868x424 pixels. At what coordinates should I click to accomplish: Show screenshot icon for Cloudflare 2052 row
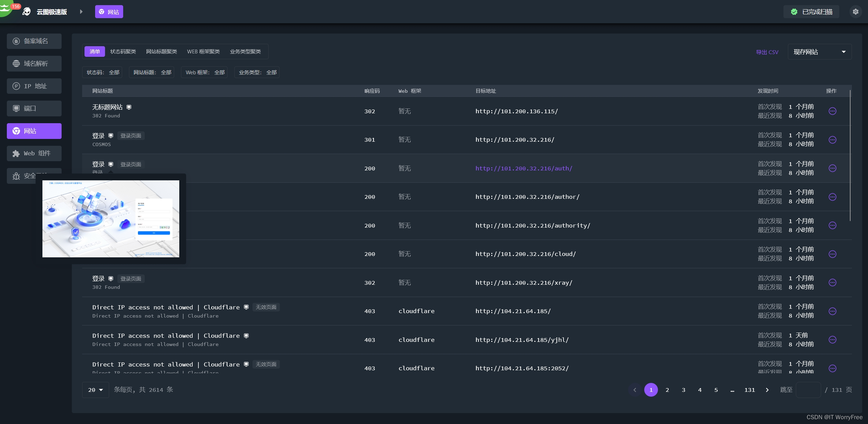click(246, 364)
